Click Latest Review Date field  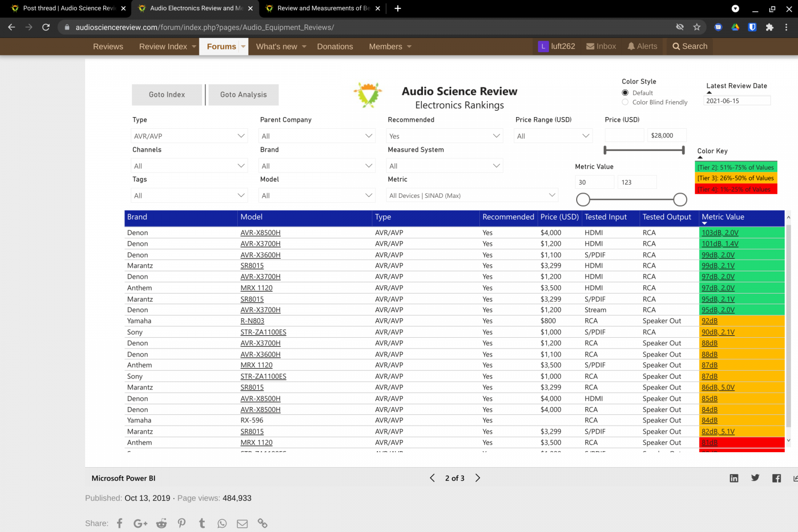[x=737, y=101]
